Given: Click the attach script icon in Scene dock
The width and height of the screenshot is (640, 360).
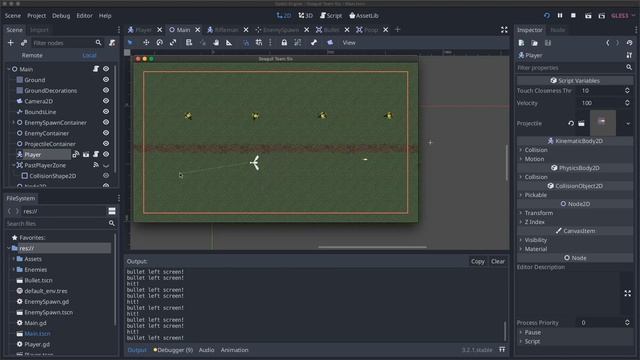Looking at the screenshot, I should coord(111,42).
